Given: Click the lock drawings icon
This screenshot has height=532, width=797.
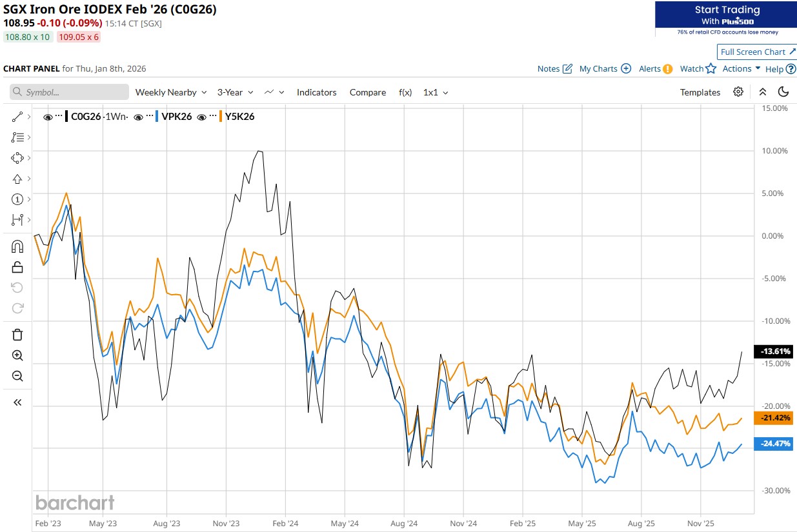Looking at the screenshot, I should (x=17, y=267).
